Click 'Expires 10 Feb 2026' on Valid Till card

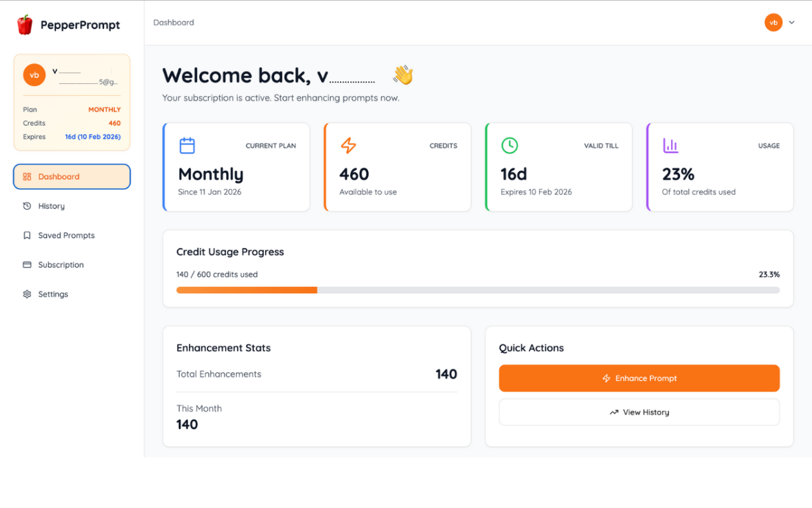[x=536, y=192]
